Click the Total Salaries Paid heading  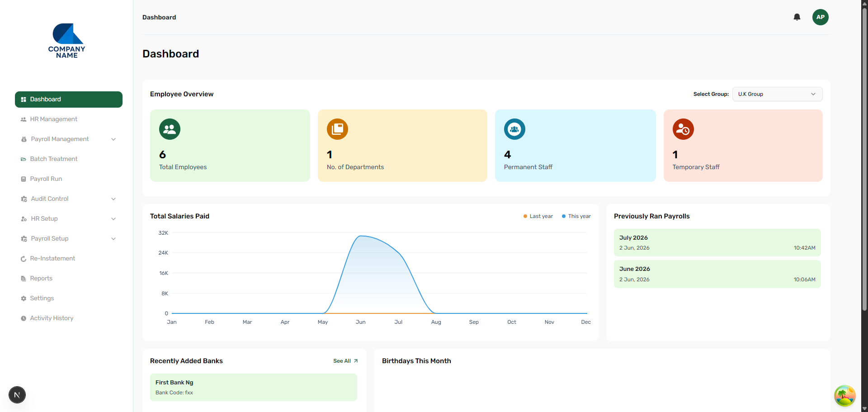(x=179, y=216)
